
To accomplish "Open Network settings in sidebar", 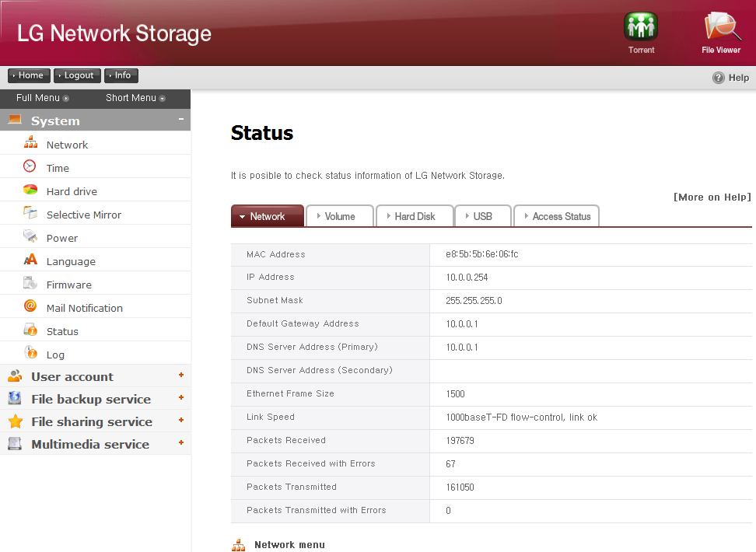I will pos(67,145).
